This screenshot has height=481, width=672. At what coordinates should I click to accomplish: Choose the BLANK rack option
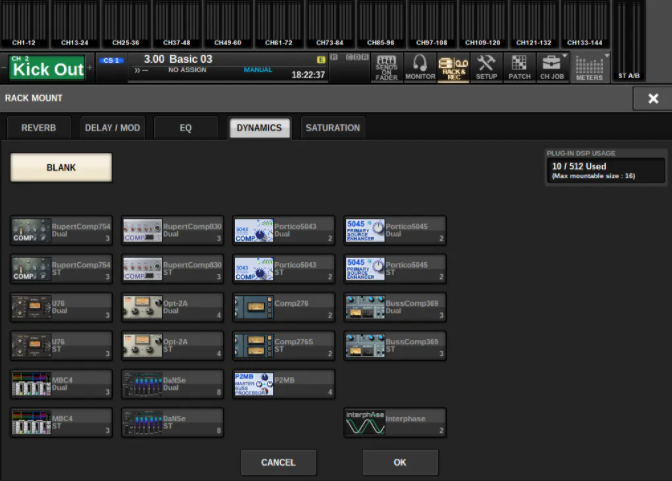tap(61, 168)
